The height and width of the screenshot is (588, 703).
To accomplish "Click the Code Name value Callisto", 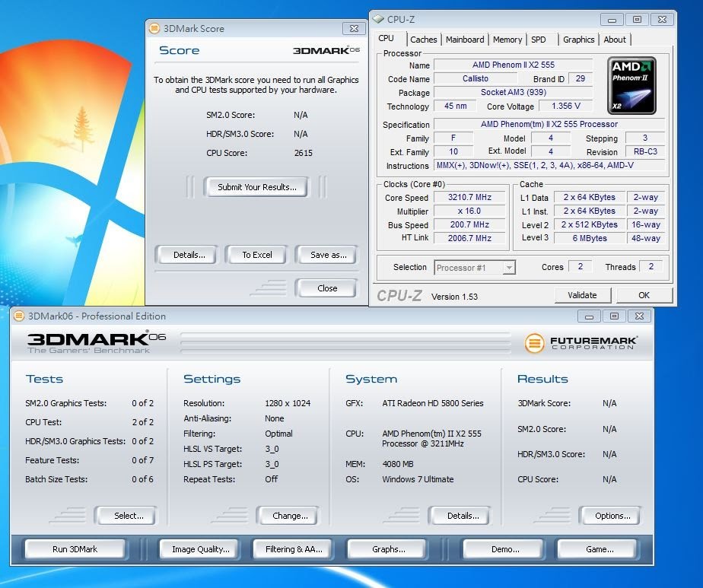I will [x=476, y=78].
